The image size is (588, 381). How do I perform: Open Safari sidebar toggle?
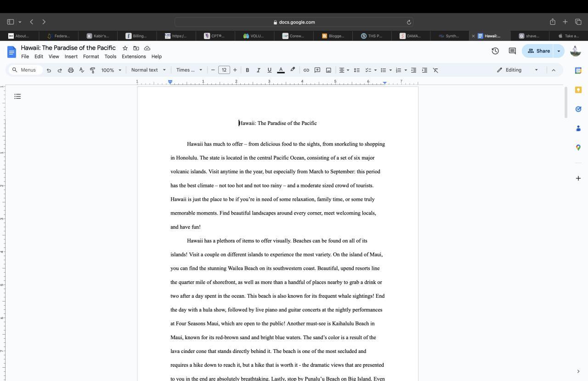click(x=11, y=22)
